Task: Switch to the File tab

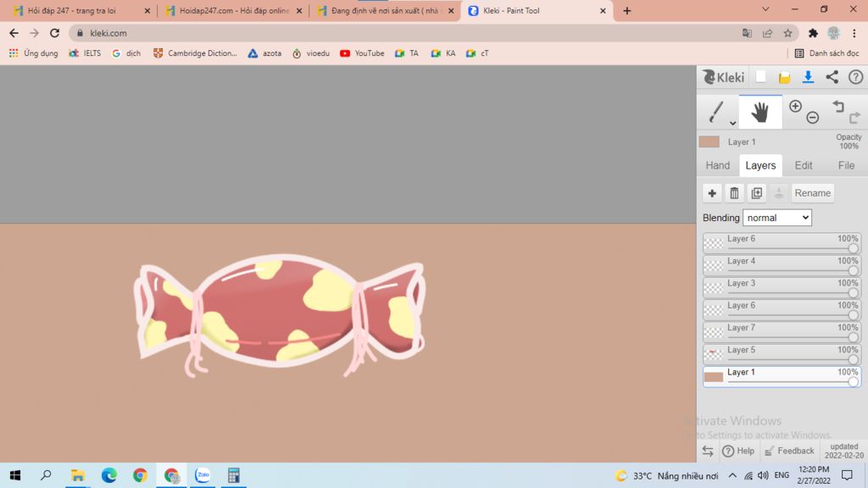Action: click(x=846, y=165)
